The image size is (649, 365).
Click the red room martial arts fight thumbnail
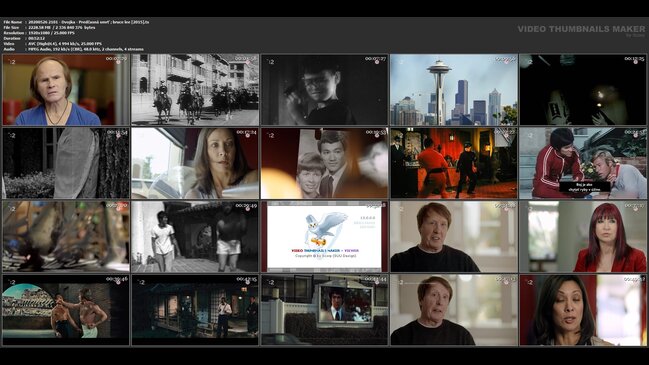click(x=454, y=163)
